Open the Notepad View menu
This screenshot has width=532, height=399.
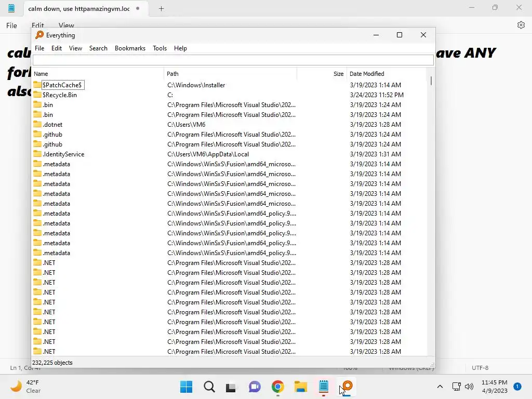coord(66,25)
